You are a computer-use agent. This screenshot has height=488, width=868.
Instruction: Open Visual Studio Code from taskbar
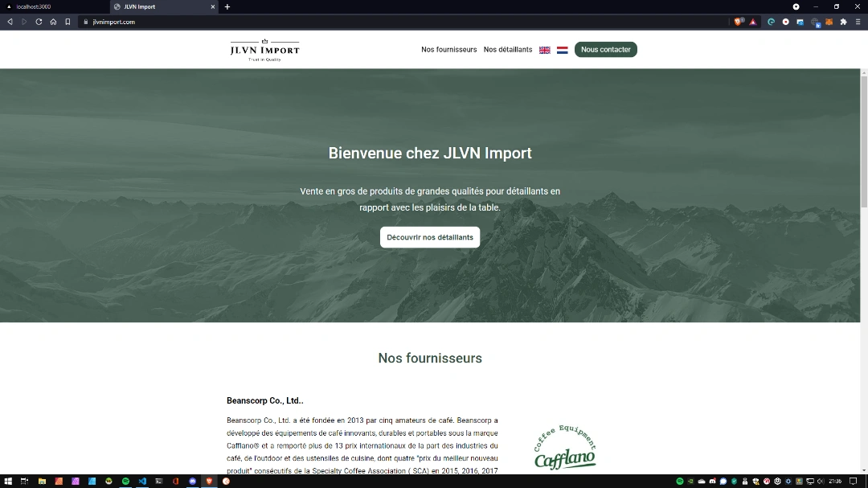tap(142, 482)
